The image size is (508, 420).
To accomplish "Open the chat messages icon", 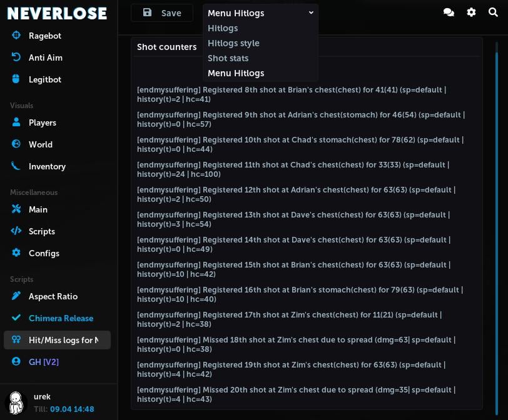I will 449,12.
